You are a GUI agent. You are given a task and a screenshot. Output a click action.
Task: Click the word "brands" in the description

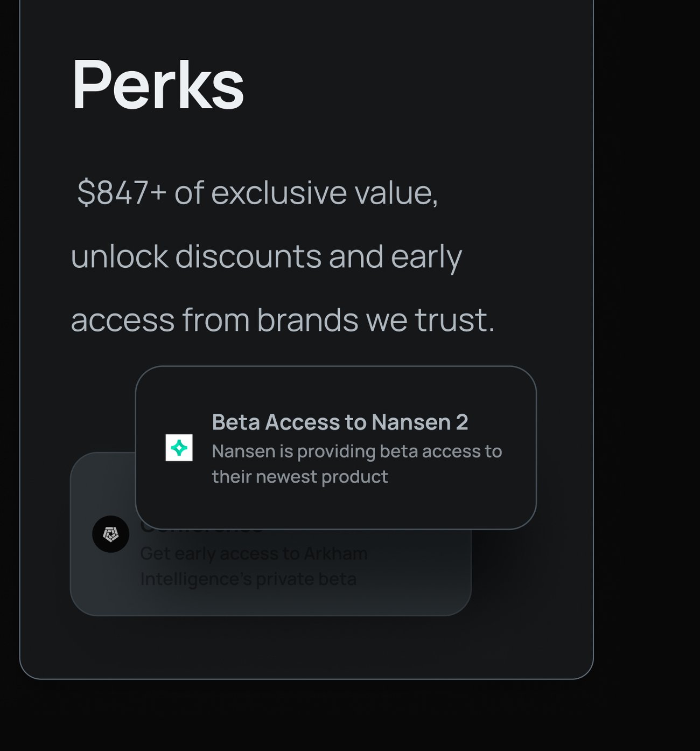[x=307, y=320]
